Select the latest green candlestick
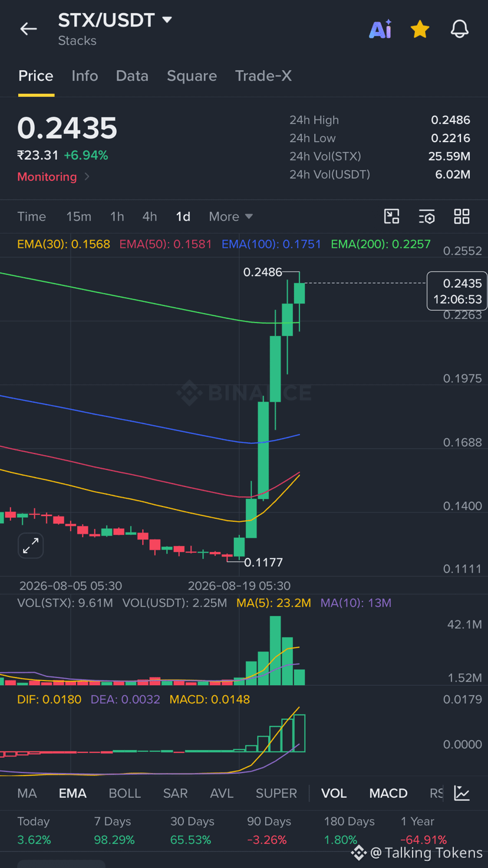Image resolution: width=488 pixels, height=868 pixels. [x=299, y=294]
